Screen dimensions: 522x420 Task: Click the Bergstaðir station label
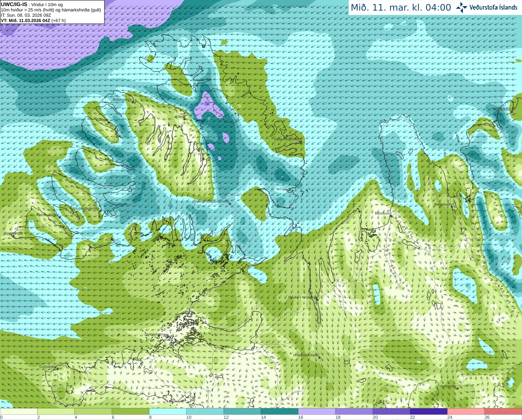[443, 204]
